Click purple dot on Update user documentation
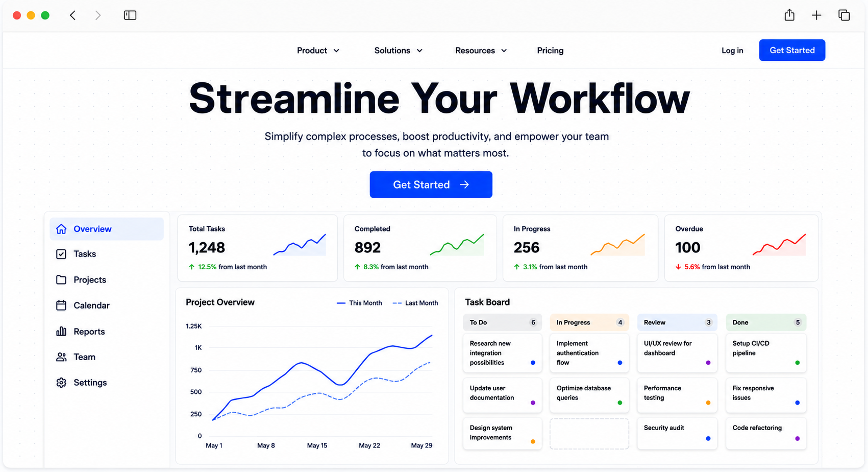The image size is (868, 472). (533, 403)
